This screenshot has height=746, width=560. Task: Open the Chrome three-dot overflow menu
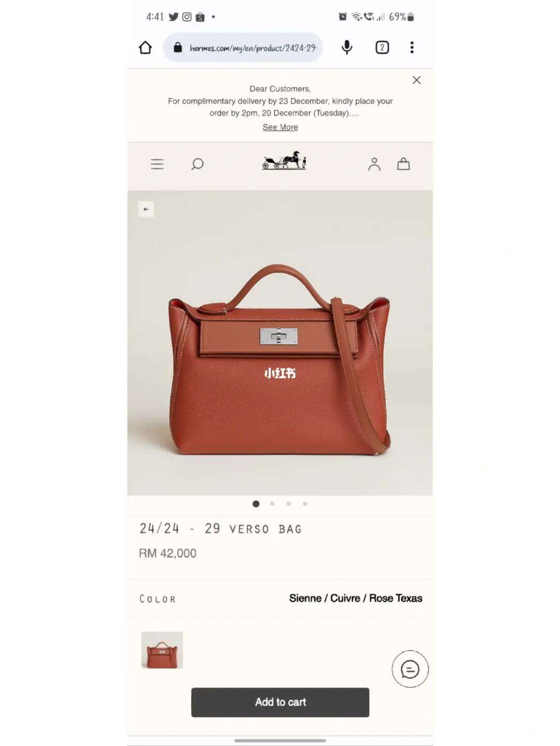pyautogui.click(x=412, y=48)
